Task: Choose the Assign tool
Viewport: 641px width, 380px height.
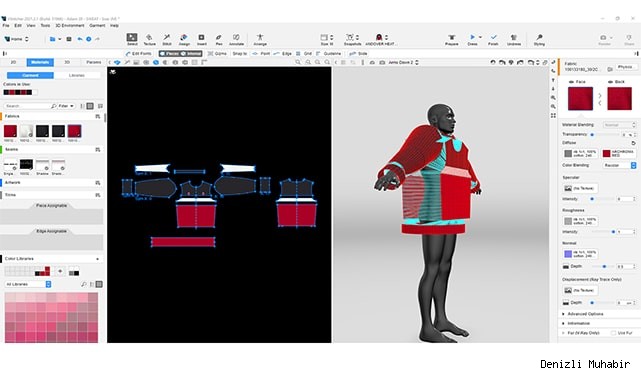Action: pos(184,39)
